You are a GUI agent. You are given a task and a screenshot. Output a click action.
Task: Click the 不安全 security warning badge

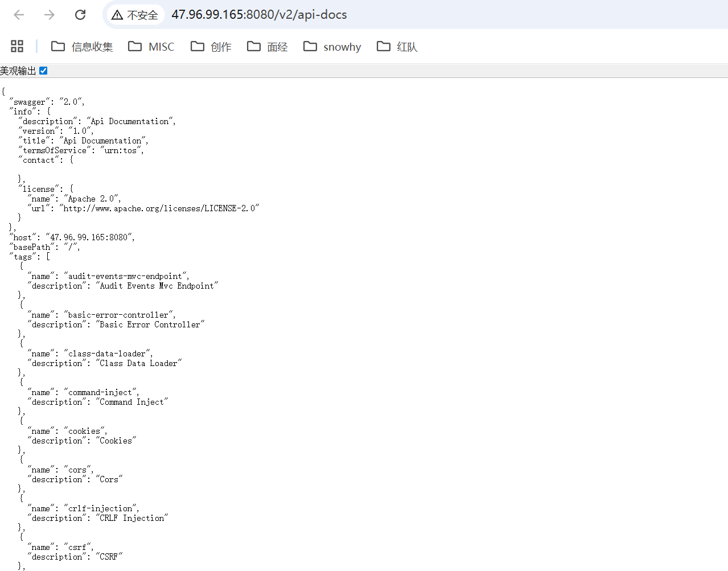135,15
